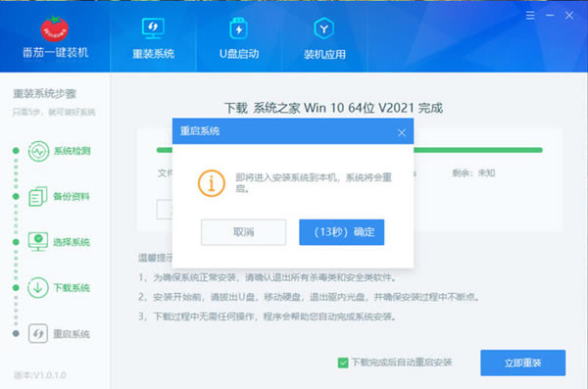The image size is (588, 389).
Task: Open the 装机应用 hexagon icon
Action: (x=324, y=28)
